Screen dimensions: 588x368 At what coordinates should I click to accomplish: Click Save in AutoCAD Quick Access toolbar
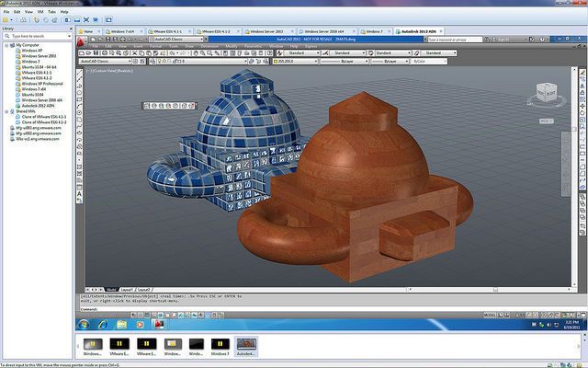[x=108, y=39]
